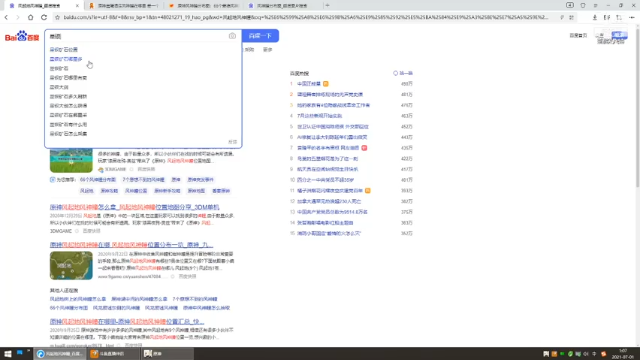
Task: Open the browser downloads icon
Action: pos(594,17)
